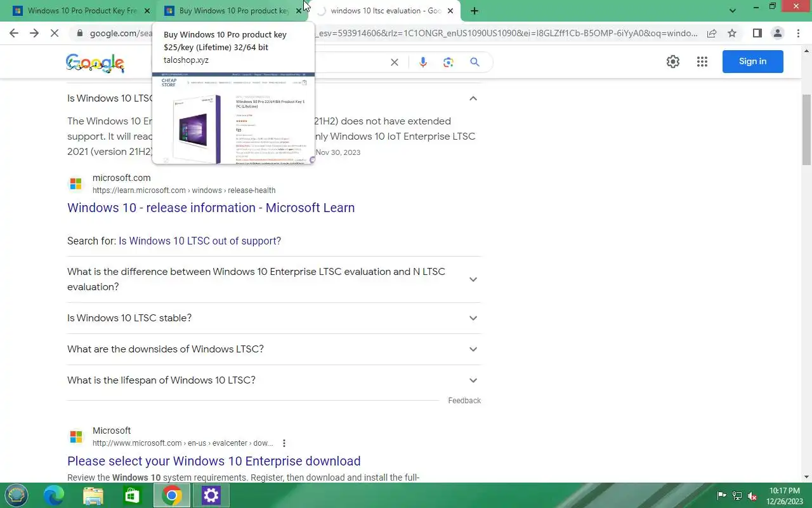812x508 pixels.
Task: Bookmark this page with the star
Action: pyautogui.click(x=732, y=34)
